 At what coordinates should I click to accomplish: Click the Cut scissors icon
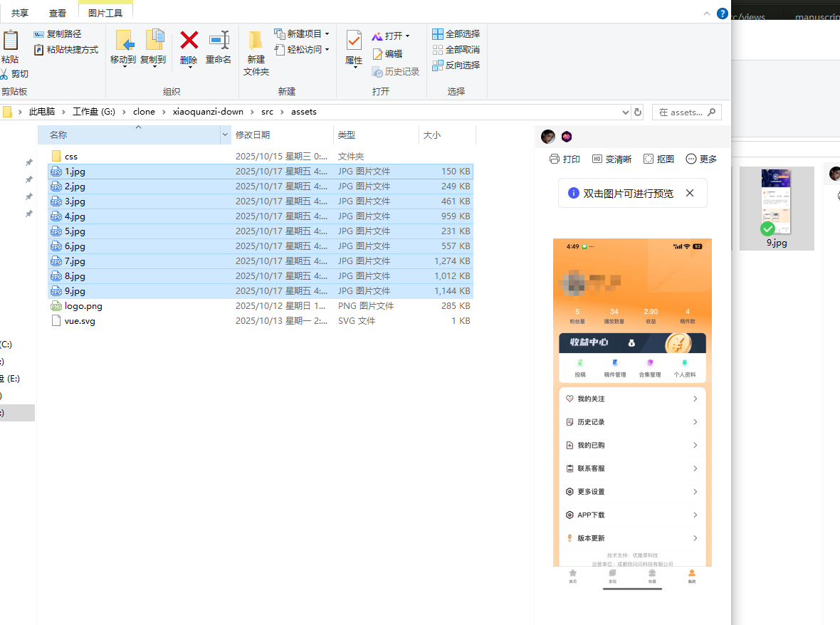click(x=4, y=74)
